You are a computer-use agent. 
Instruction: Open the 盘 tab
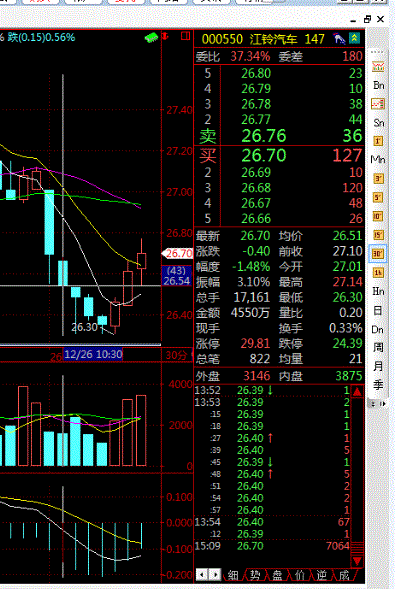click(x=277, y=575)
